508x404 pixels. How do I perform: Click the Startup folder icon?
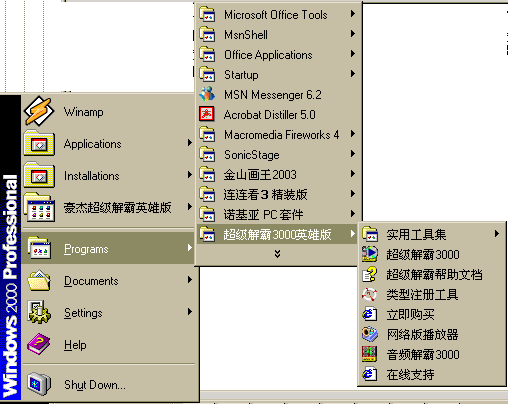[x=207, y=74]
